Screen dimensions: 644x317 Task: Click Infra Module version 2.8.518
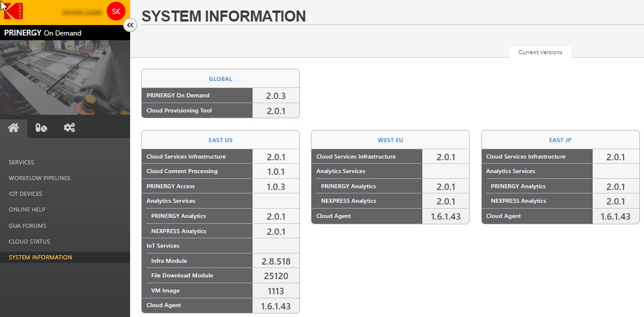275,261
